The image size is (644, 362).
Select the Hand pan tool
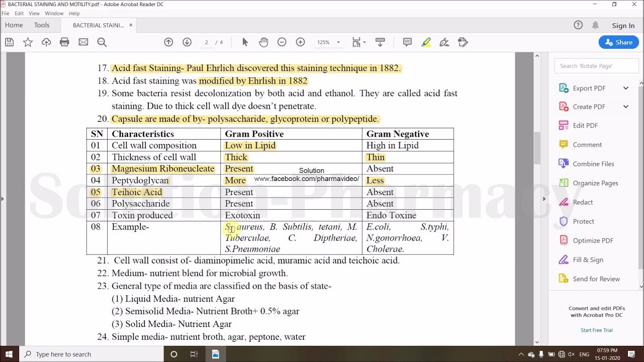264,42
